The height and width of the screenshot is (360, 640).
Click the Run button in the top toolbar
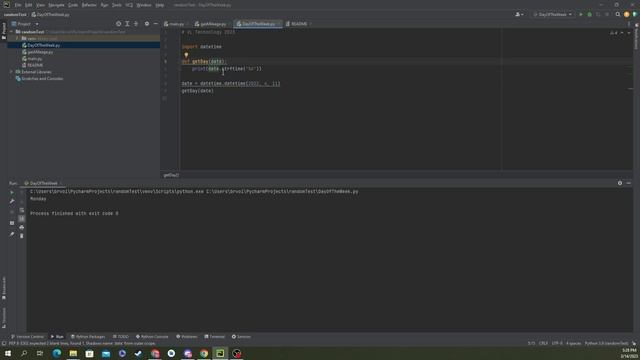pyautogui.click(x=581, y=14)
